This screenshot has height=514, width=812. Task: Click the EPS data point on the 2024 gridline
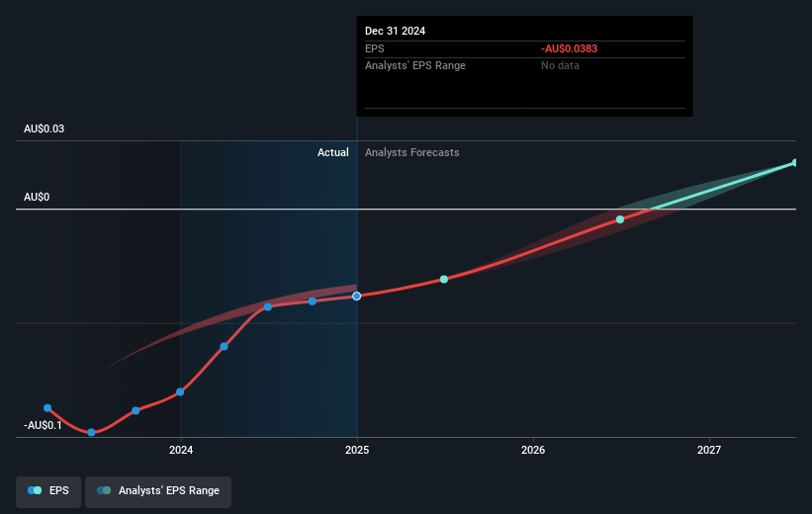(180, 391)
